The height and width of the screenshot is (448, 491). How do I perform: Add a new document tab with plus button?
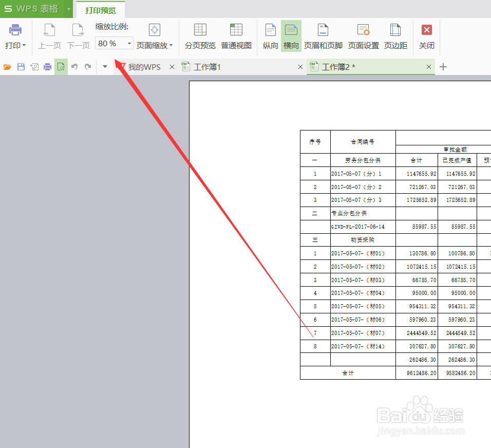[443, 67]
